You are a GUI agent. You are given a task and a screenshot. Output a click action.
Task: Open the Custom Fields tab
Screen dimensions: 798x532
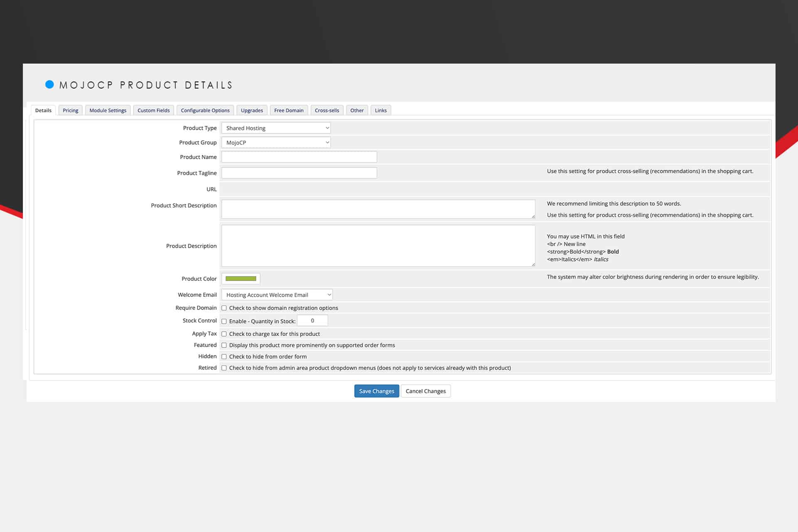point(153,110)
